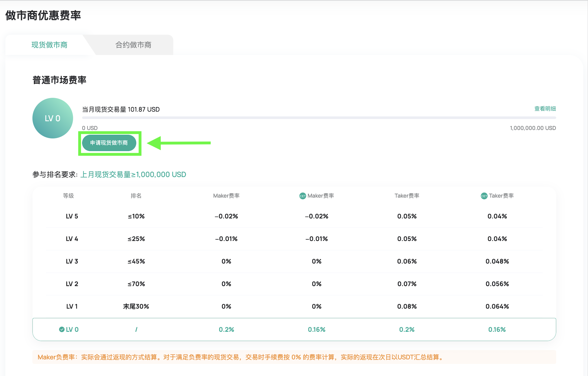Click ≤70% ranking cell
The height and width of the screenshot is (376, 588).
[136, 284]
